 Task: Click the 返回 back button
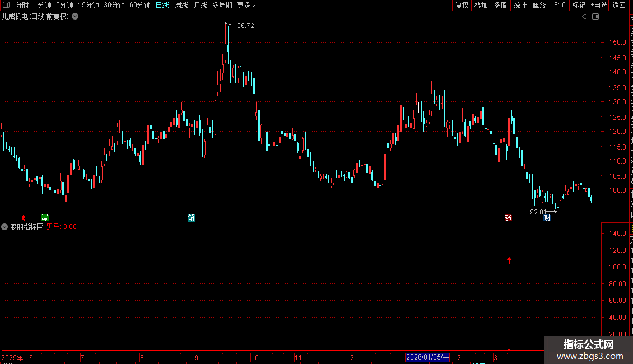point(619,5)
